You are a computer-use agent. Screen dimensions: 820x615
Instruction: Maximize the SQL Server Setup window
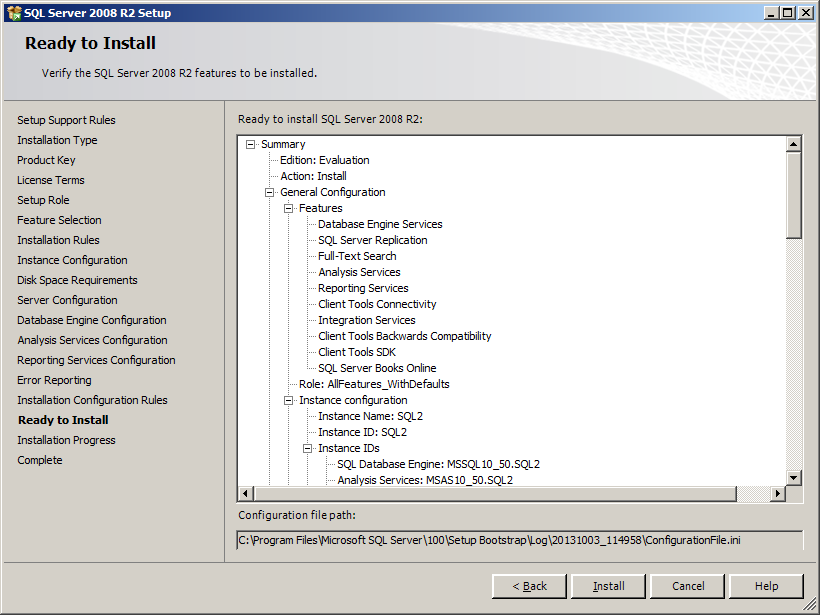click(788, 13)
